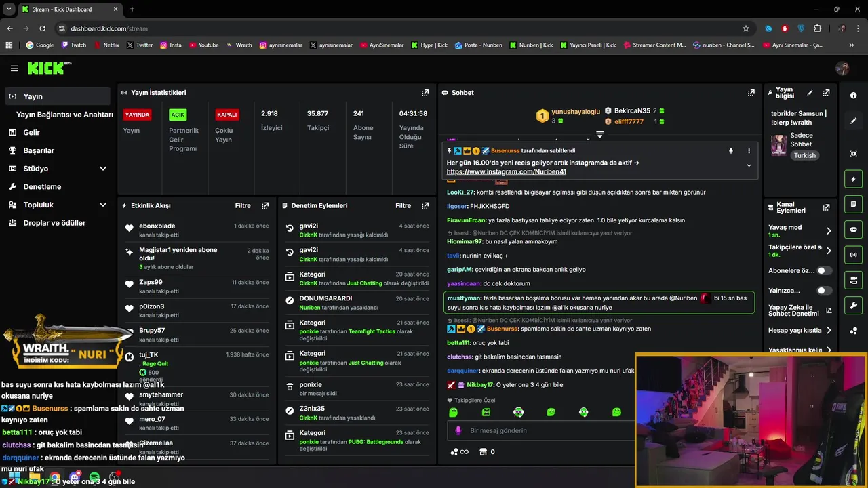Reload the browser page
The height and width of the screenshot is (488, 868).
(42, 28)
